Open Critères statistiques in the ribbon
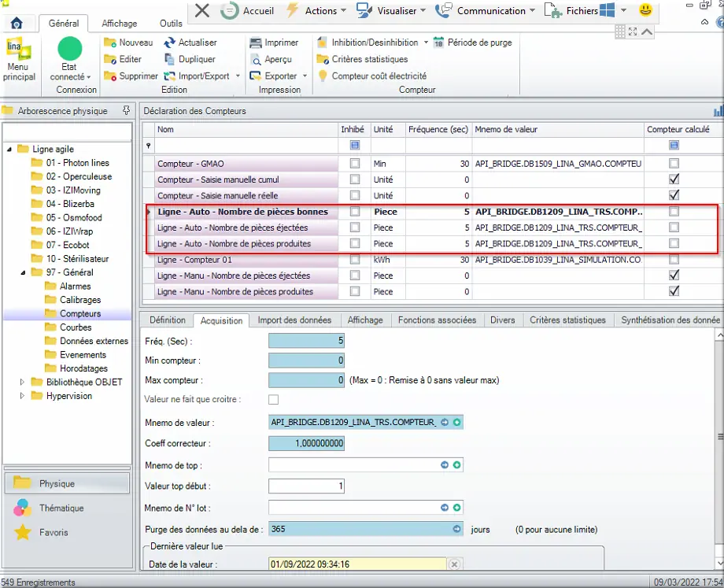 click(x=363, y=59)
